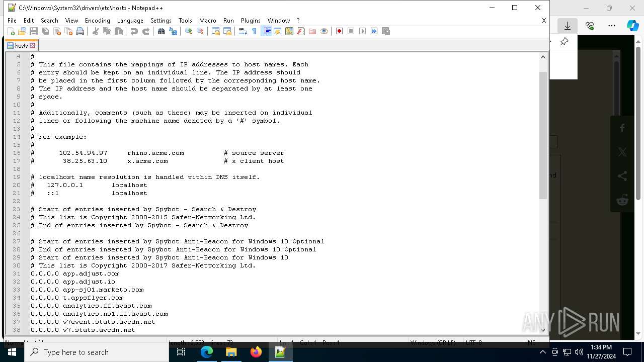Screen dimensions: 644x362
Task: Stop macro recording toolbar icon
Action: coord(351,31)
